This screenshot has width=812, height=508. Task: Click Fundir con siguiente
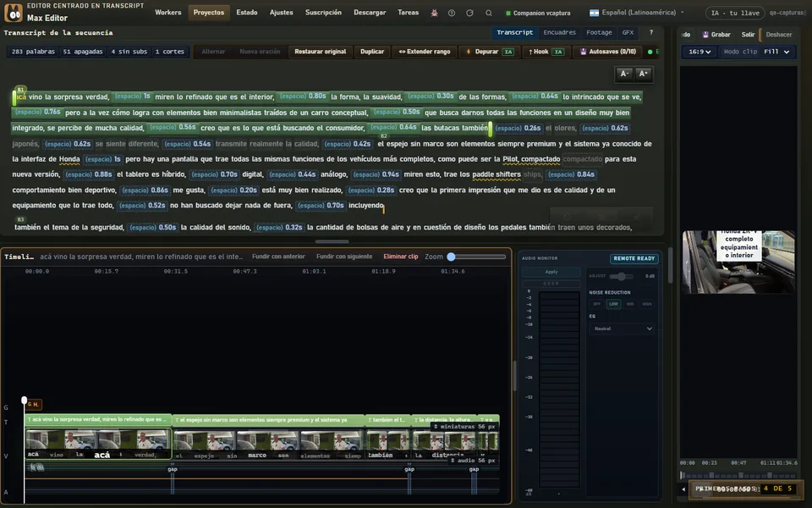344,257
